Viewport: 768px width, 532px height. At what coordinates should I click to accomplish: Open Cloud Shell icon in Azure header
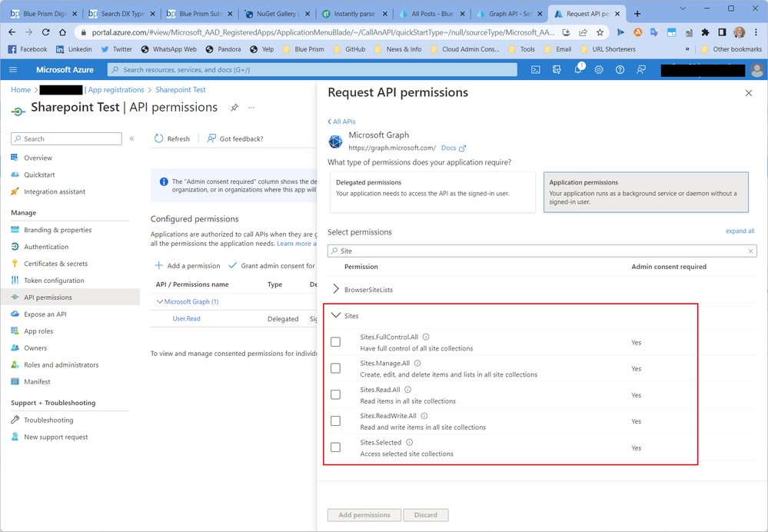pyautogui.click(x=536, y=69)
